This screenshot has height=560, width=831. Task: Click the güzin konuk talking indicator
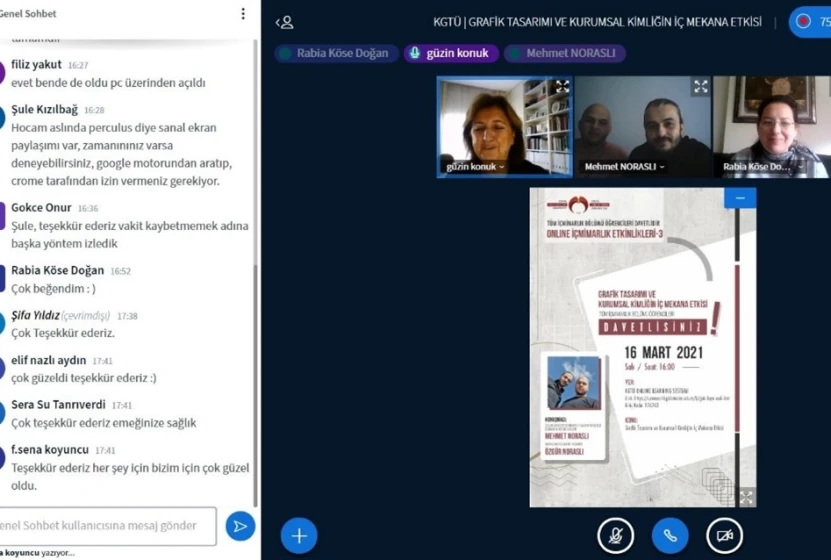[451, 53]
